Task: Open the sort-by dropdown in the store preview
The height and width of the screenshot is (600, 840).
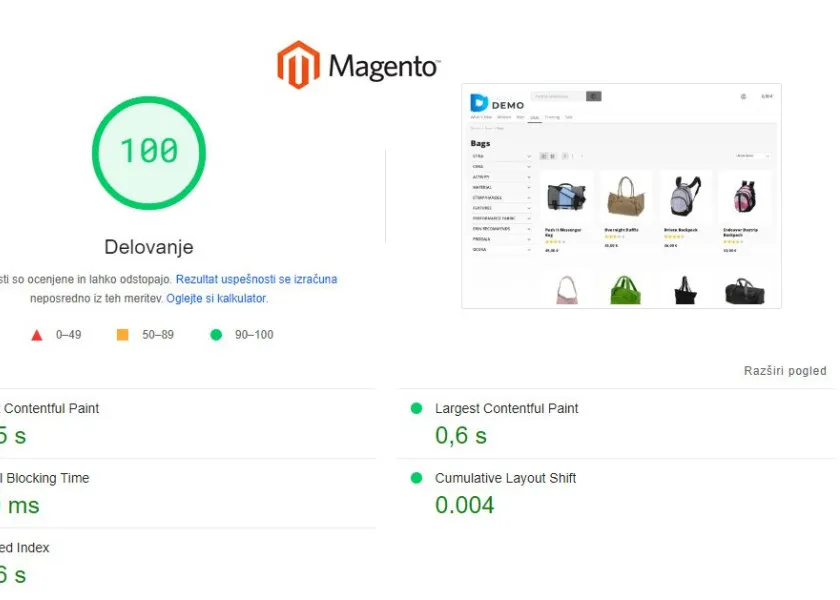Action: click(x=752, y=156)
